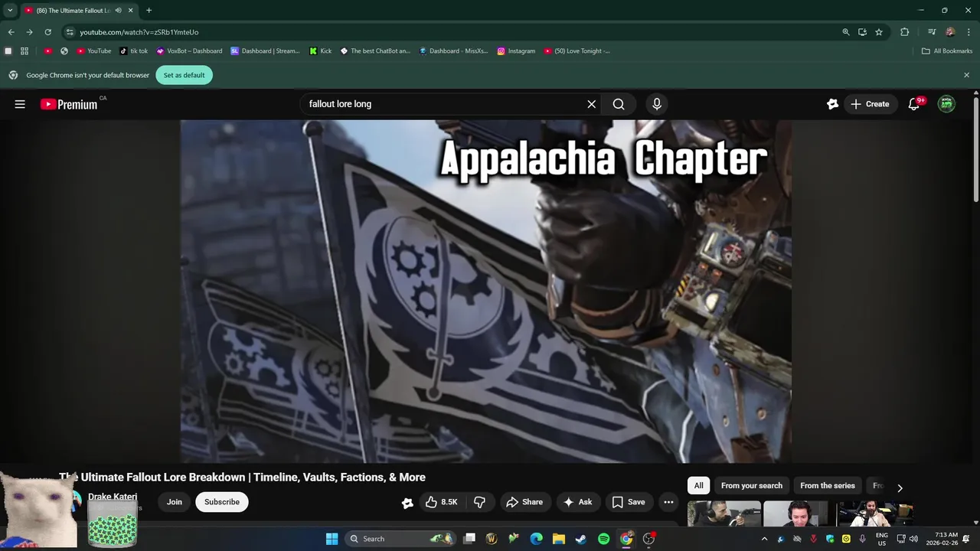Click the Create button
This screenshot has width=980, height=551.
click(870, 104)
